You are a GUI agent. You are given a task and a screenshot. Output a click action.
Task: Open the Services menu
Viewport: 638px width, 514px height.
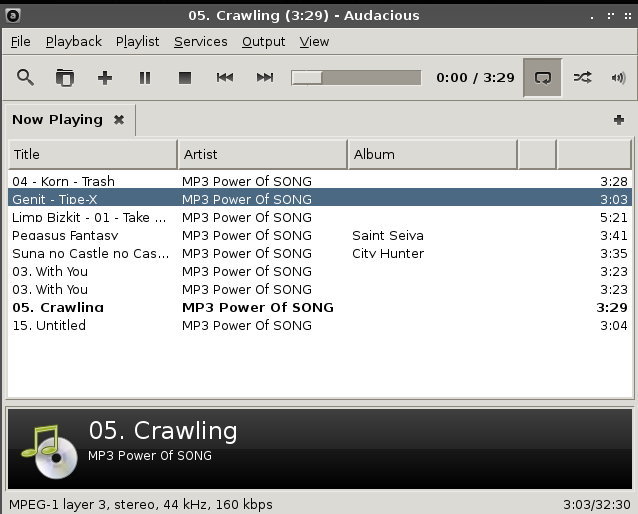[201, 42]
